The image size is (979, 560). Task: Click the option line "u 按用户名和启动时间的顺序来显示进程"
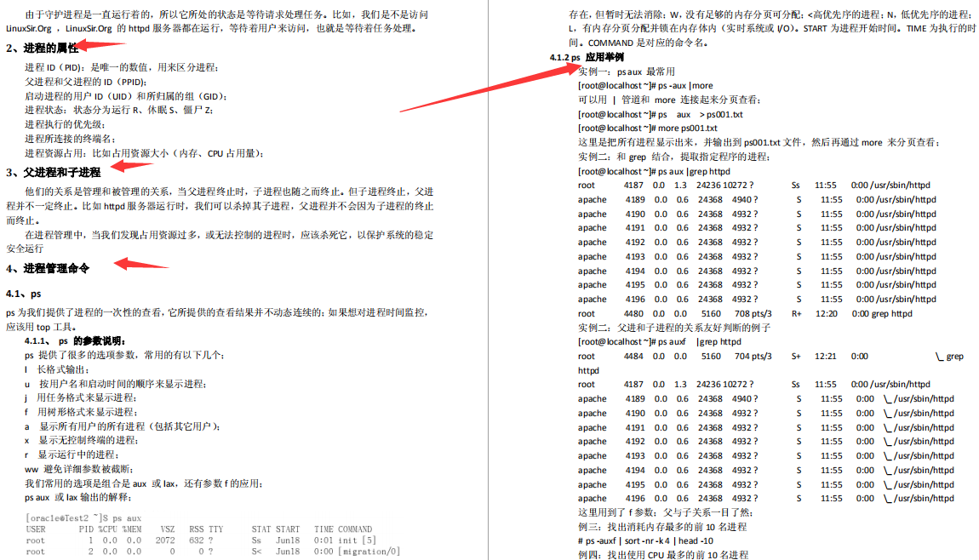point(116,384)
